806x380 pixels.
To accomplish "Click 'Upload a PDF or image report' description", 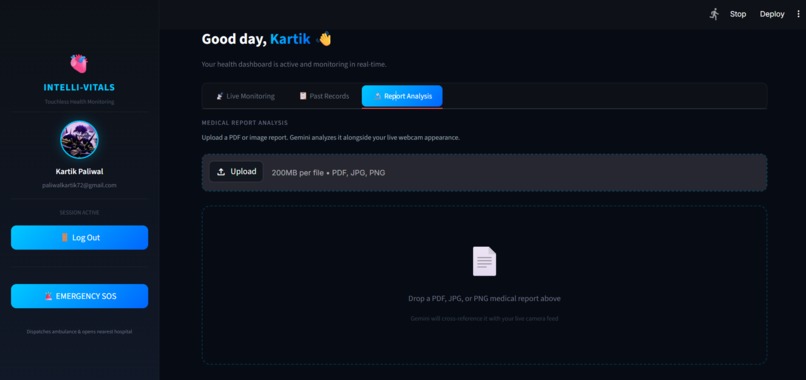I will (x=331, y=138).
